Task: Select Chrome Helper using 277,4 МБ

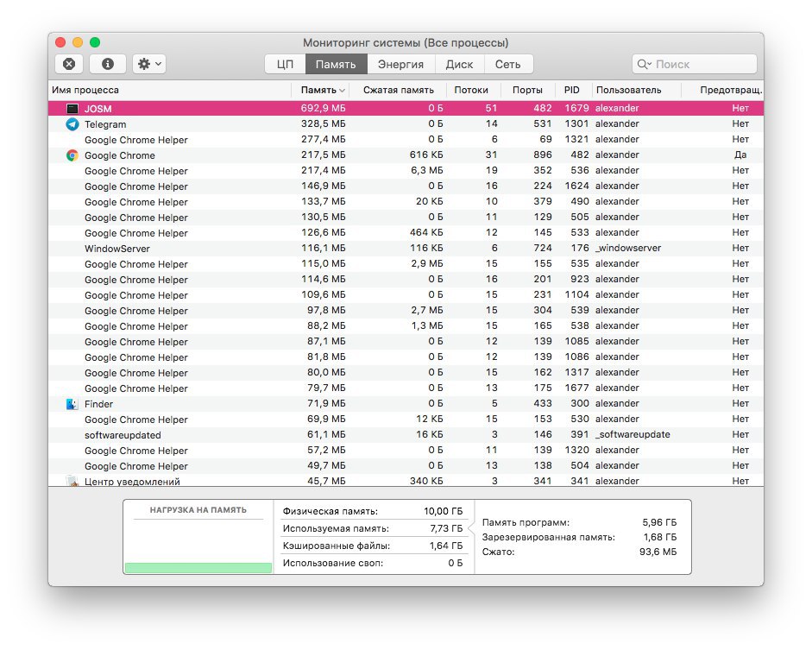Action: [x=136, y=140]
